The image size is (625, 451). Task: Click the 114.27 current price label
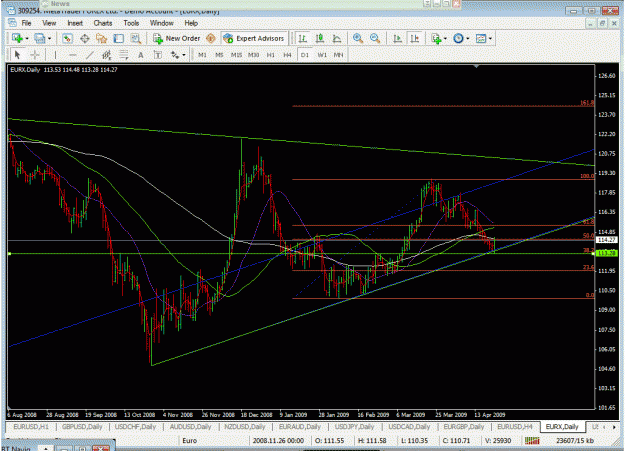(x=606, y=240)
